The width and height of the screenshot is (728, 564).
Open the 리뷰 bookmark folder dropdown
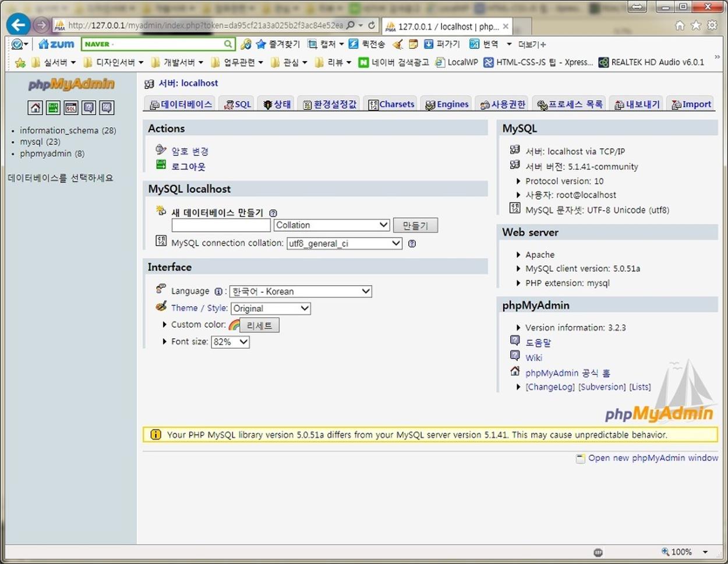click(x=333, y=62)
